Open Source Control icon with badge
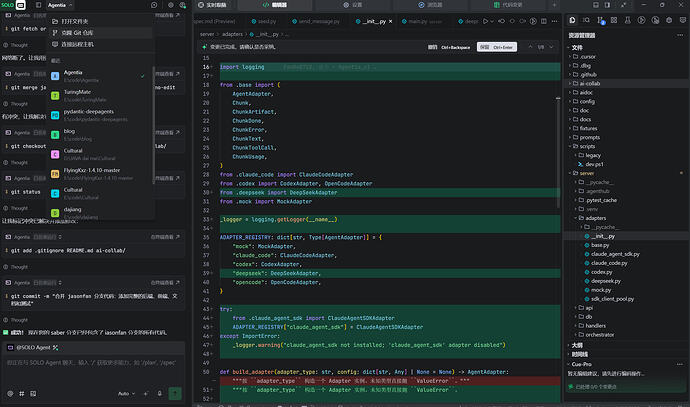This screenshot has width=690, height=407. [x=600, y=20]
